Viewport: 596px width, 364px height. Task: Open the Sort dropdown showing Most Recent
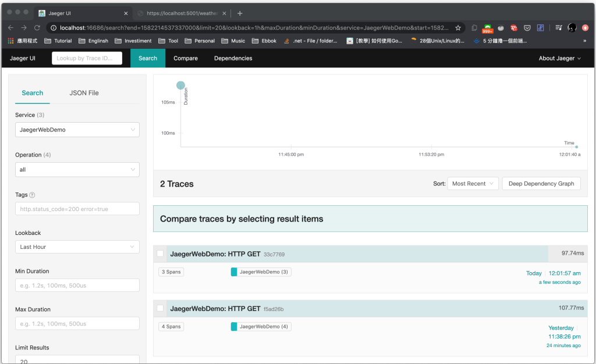pos(473,184)
